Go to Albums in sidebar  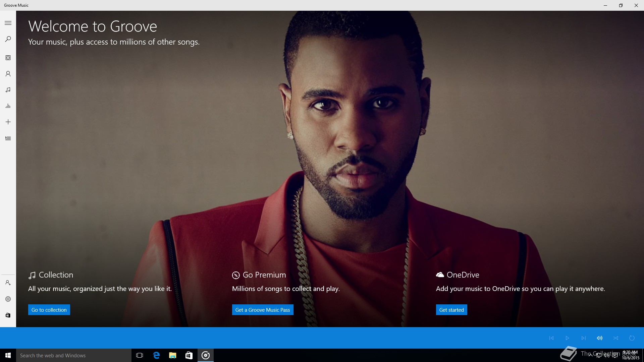point(8,58)
